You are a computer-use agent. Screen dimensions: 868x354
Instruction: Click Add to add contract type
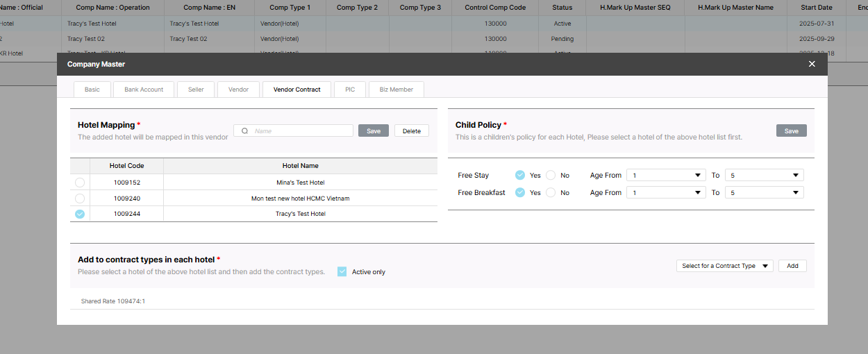coord(792,266)
